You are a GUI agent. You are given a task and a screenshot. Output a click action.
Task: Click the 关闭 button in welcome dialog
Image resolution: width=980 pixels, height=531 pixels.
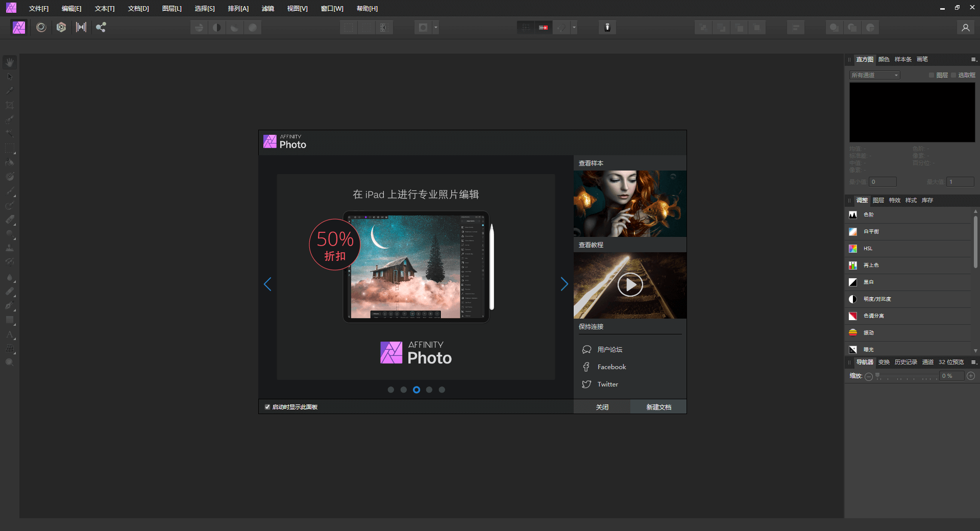(602, 407)
